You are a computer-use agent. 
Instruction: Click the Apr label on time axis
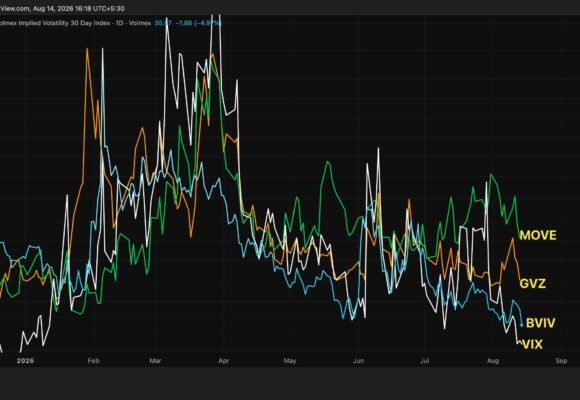point(223,361)
